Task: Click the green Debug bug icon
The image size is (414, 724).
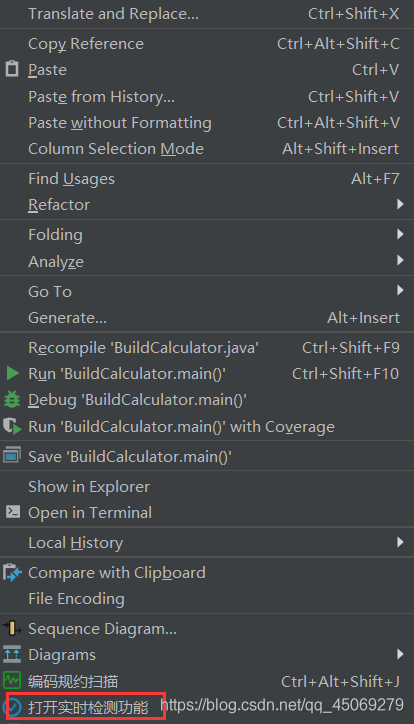Action: [12, 399]
